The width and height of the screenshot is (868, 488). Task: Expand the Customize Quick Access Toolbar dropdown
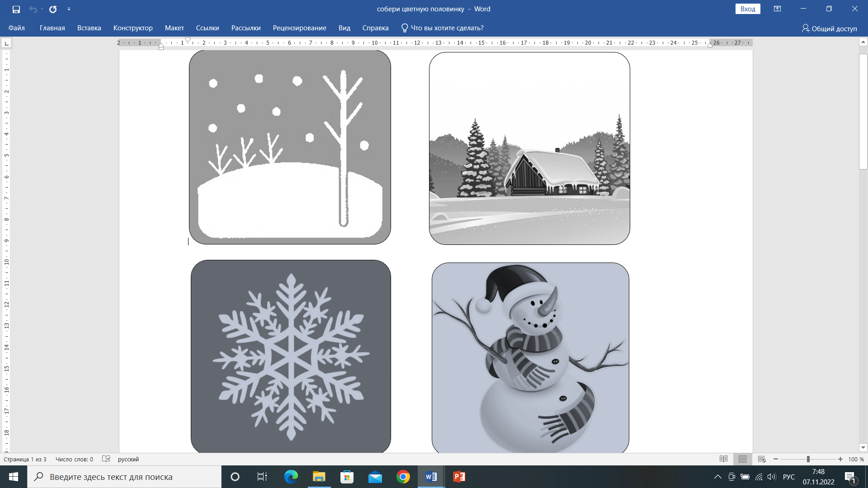click(69, 9)
